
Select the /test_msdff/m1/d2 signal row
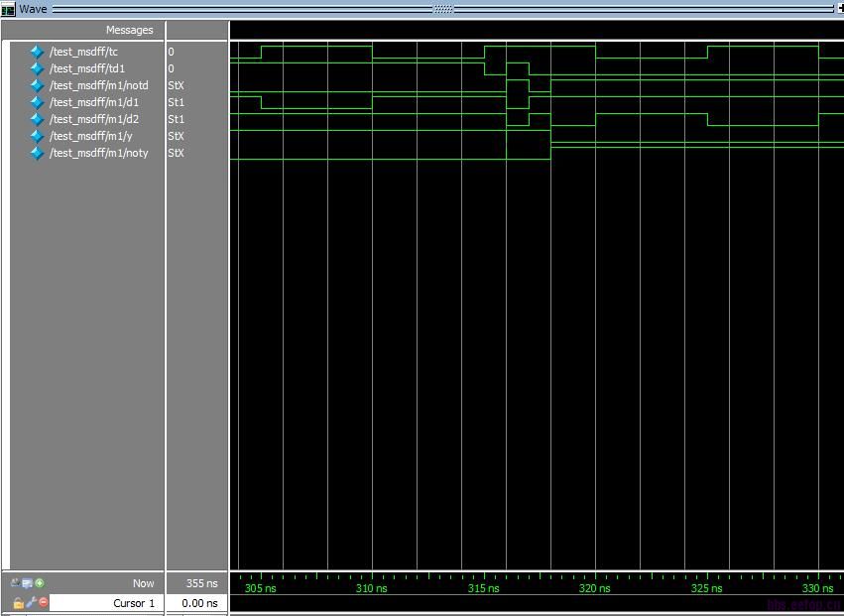tap(94, 119)
